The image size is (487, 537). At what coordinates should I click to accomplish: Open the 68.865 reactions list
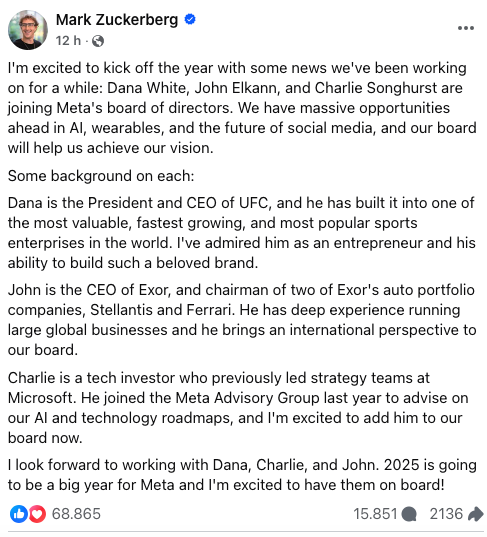[76, 514]
